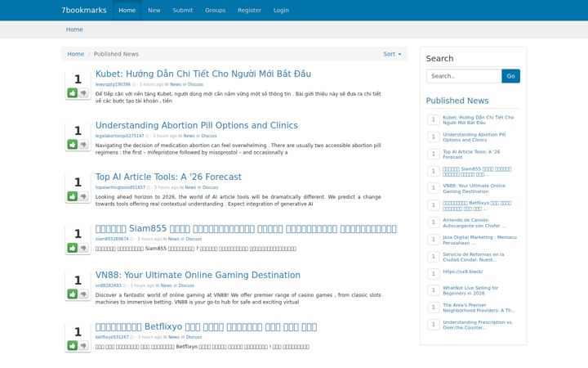Open sidebar link Servicio de Reformas
The image size is (588, 368).
coord(473,257)
